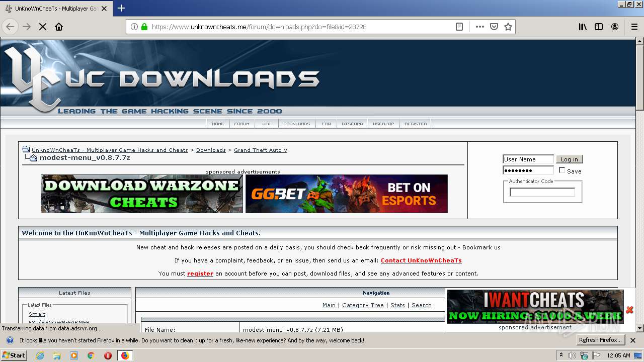Click Firefox icon in taskbar
Viewport: 644px width, 362px height.
[x=125, y=355]
